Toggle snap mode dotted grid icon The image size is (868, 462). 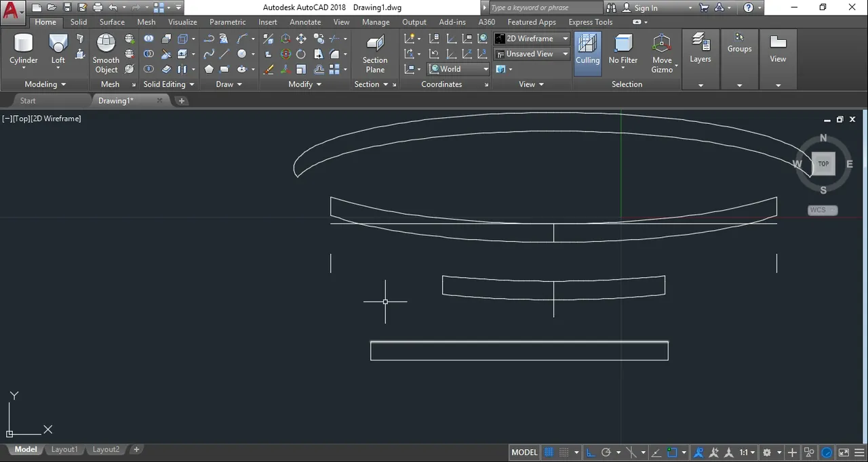click(564, 453)
